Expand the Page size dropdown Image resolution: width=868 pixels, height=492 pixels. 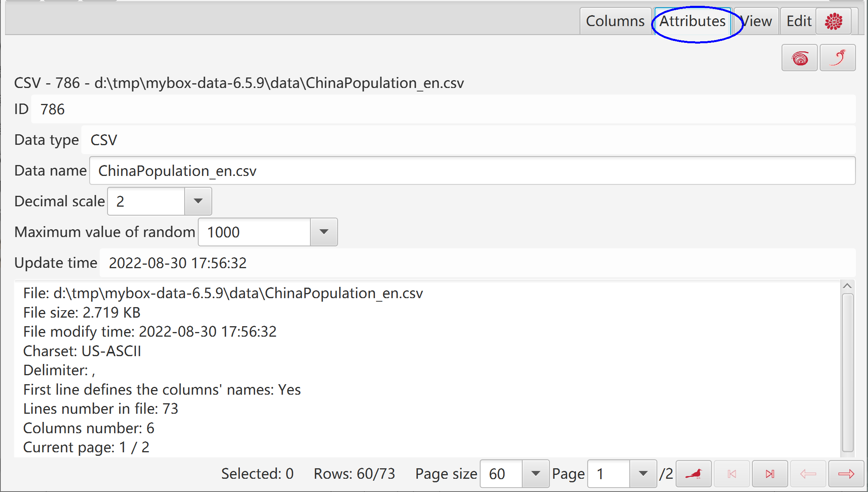point(535,474)
